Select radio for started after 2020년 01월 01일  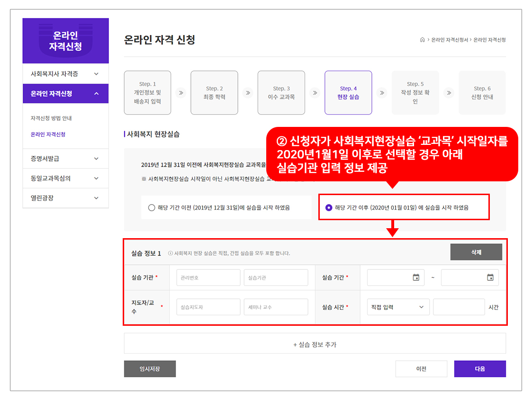(329, 207)
